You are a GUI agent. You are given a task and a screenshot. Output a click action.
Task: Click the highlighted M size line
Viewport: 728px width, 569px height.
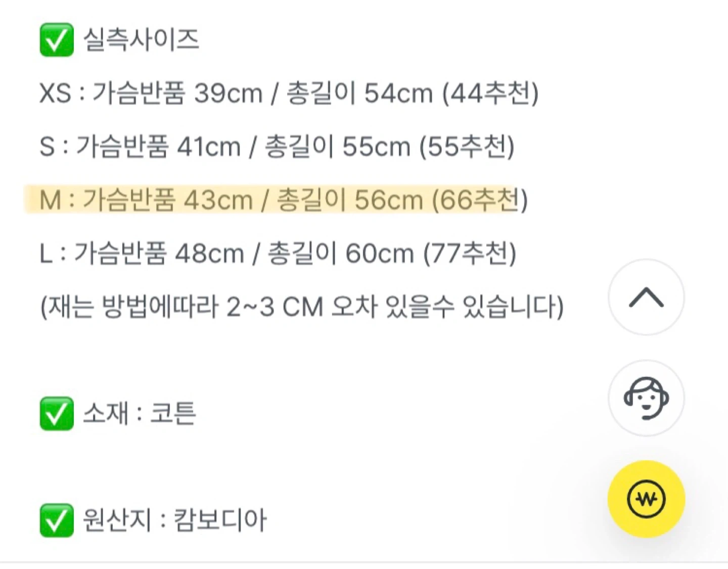(x=283, y=200)
